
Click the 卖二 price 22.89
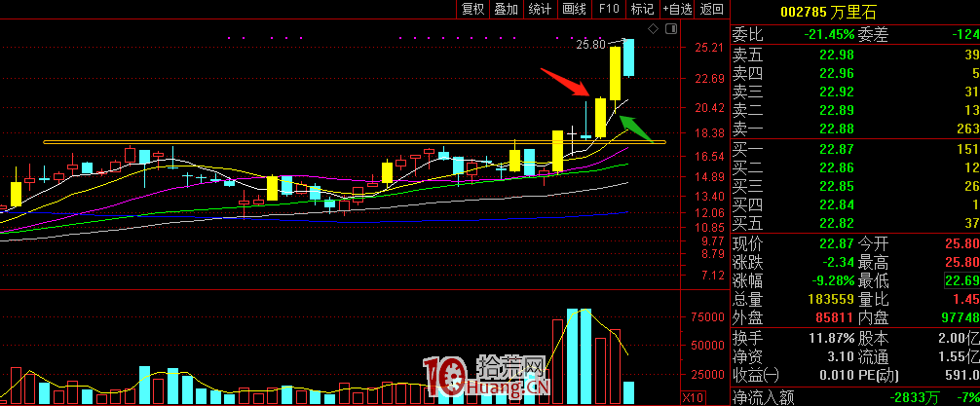[x=836, y=111]
